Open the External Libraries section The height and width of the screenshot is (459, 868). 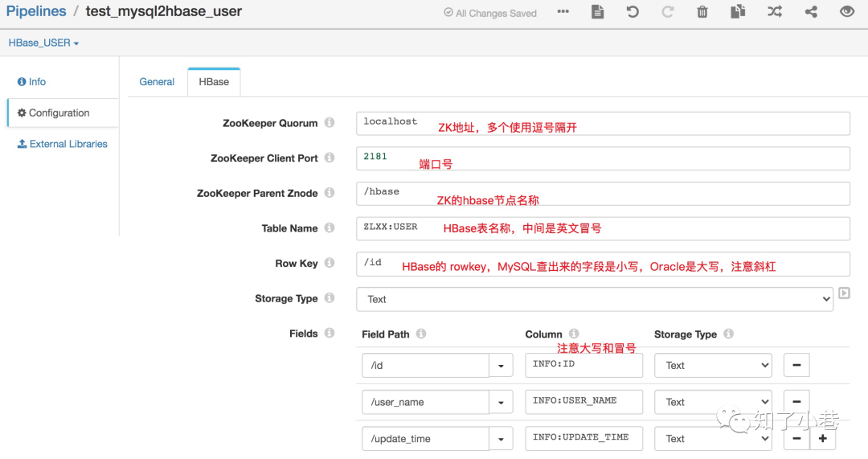click(x=63, y=144)
